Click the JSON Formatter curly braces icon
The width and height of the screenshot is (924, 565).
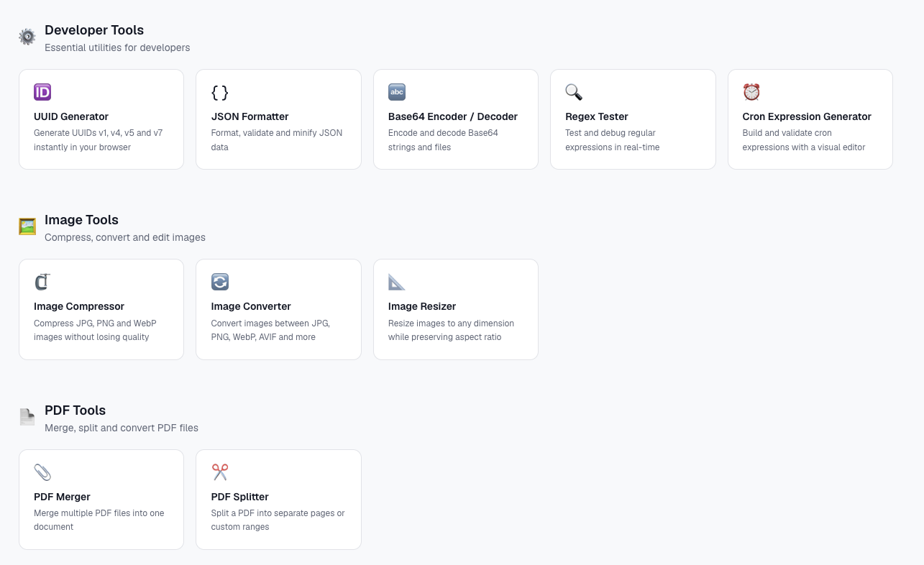tap(220, 92)
